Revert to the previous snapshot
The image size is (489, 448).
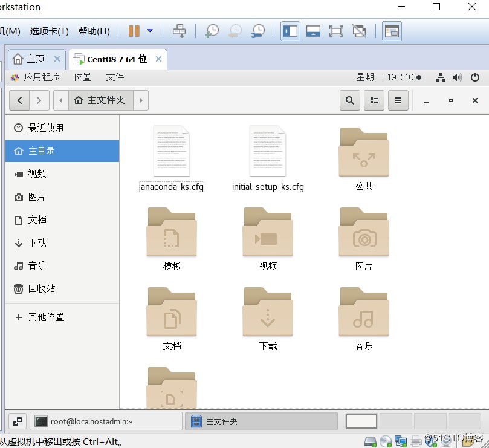(235, 31)
